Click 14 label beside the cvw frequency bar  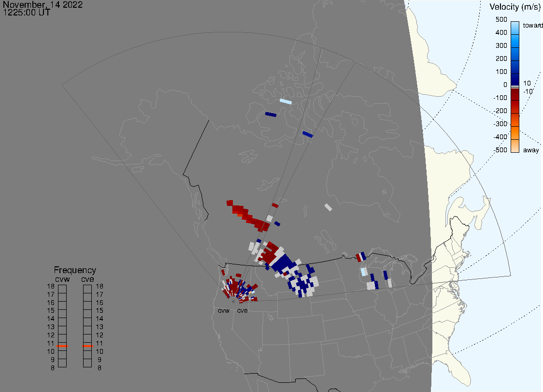(51, 319)
